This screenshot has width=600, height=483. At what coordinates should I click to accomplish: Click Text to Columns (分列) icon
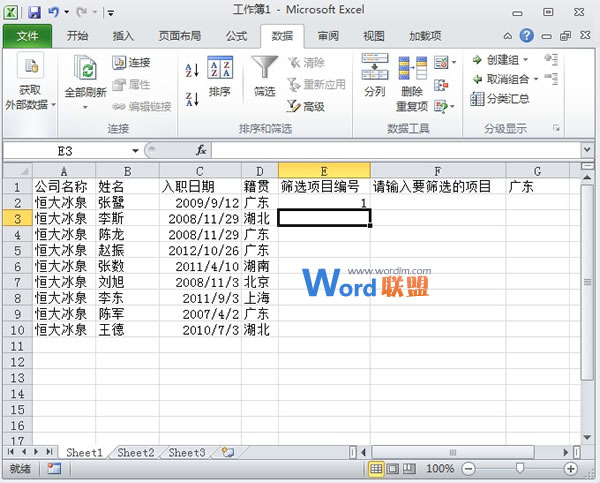click(374, 75)
